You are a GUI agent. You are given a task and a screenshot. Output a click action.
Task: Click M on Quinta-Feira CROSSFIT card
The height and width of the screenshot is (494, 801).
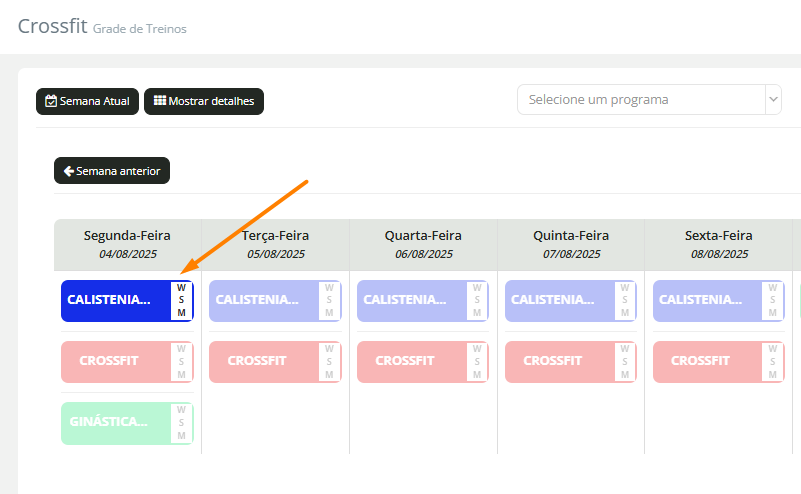click(x=625, y=374)
